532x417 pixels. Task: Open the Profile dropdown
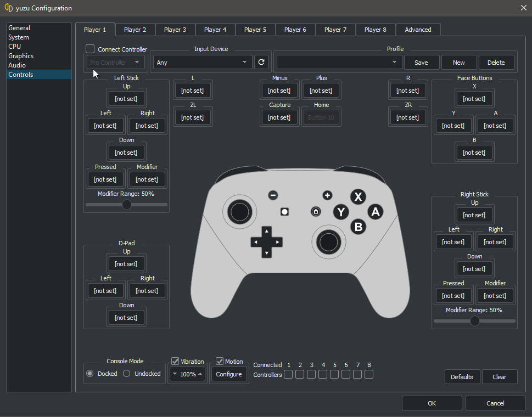tap(339, 62)
